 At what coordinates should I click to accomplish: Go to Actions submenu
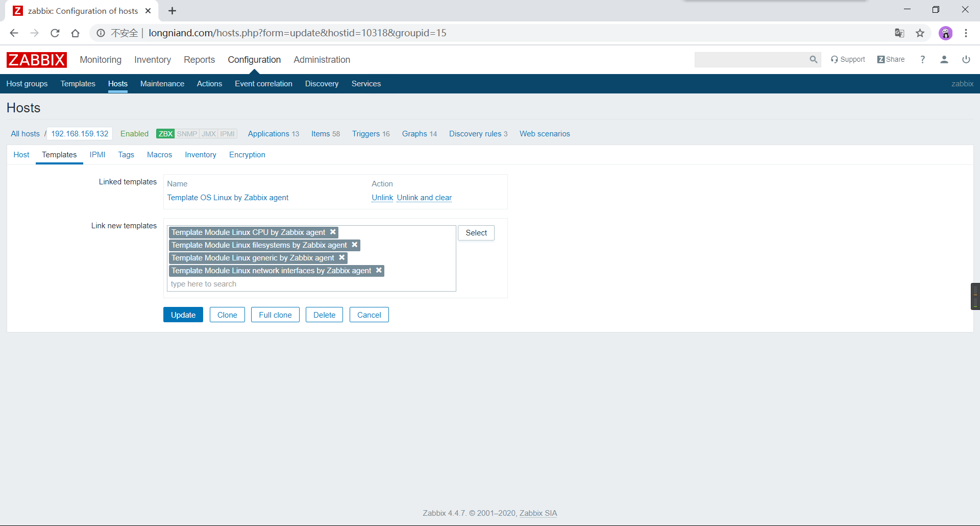(209, 84)
